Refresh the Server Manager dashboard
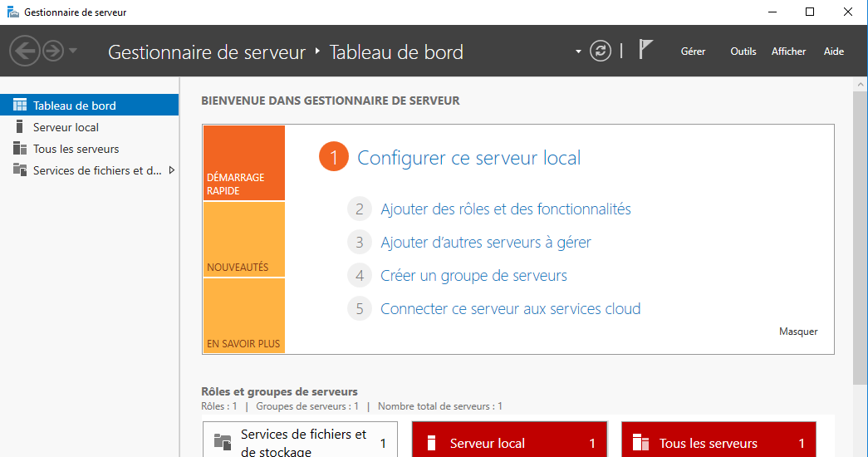Viewport: 868px width, 457px height. [601, 51]
